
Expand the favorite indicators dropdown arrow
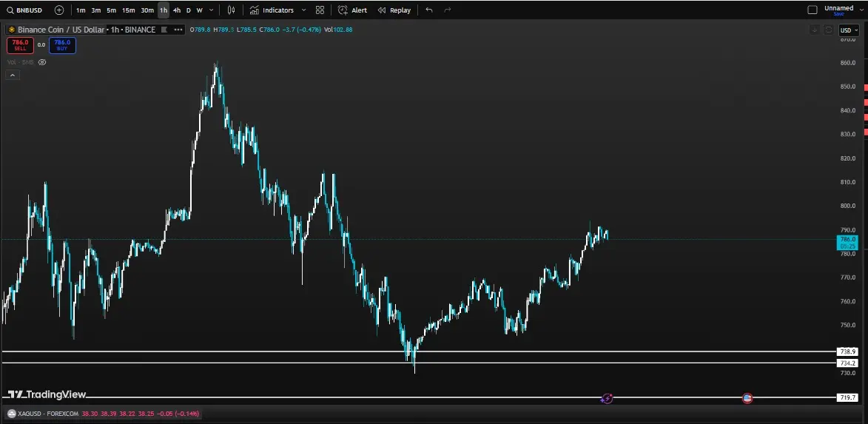[303, 10]
